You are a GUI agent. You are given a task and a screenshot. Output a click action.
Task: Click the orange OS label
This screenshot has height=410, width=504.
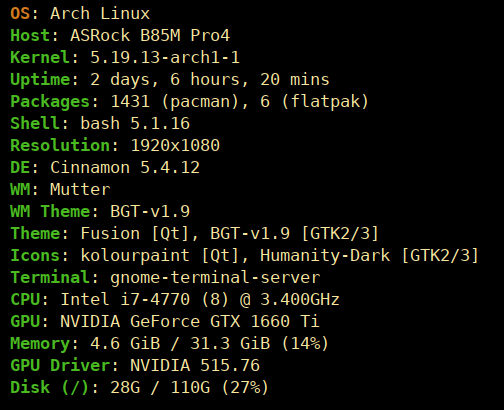[20, 14]
